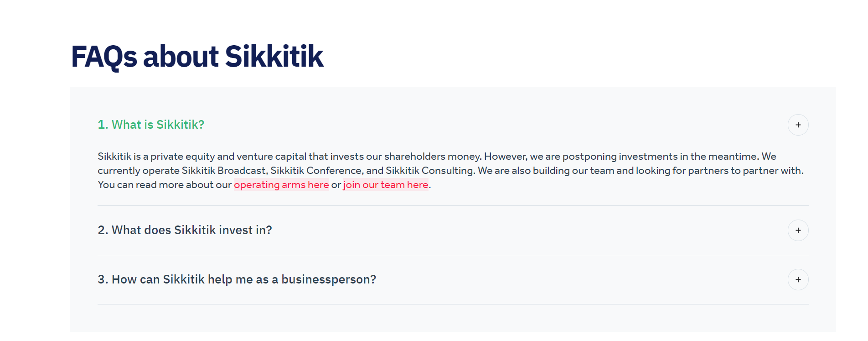
Task: Click the words "Sikkitik Consulting" in the answer
Action: (429, 171)
